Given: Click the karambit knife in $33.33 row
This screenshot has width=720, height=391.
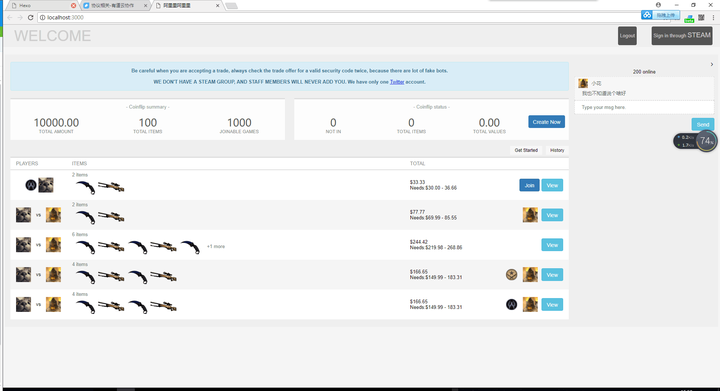Looking at the screenshot, I should pos(85,187).
